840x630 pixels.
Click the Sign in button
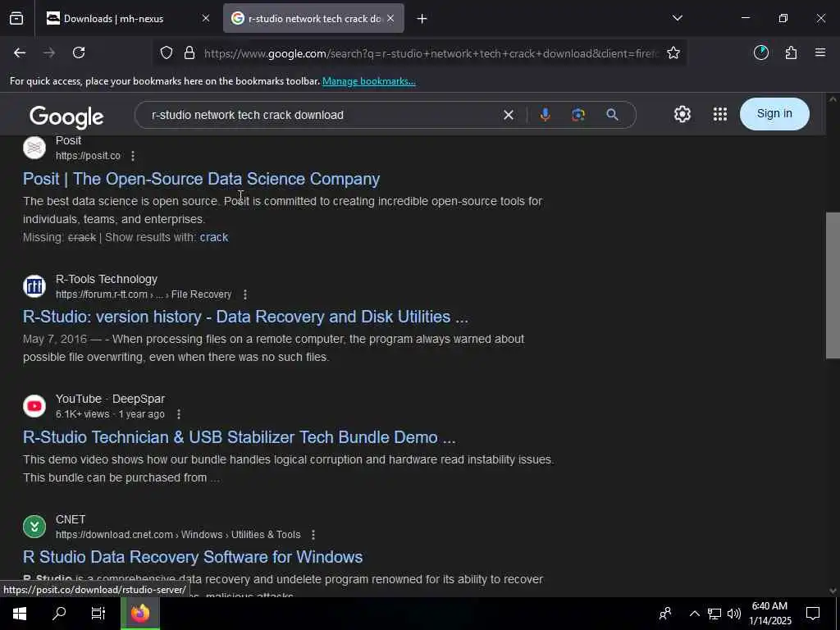774,113
